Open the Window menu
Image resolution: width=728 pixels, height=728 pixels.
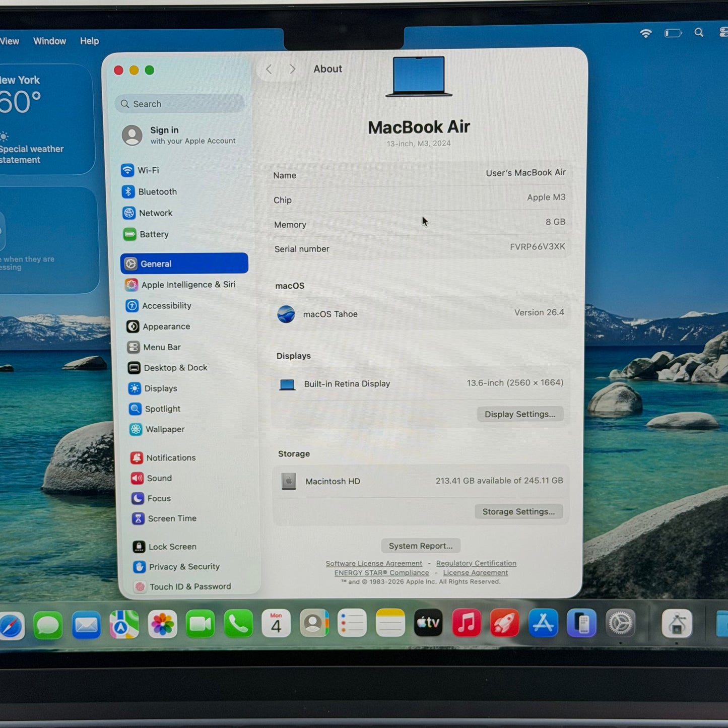(x=49, y=41)
